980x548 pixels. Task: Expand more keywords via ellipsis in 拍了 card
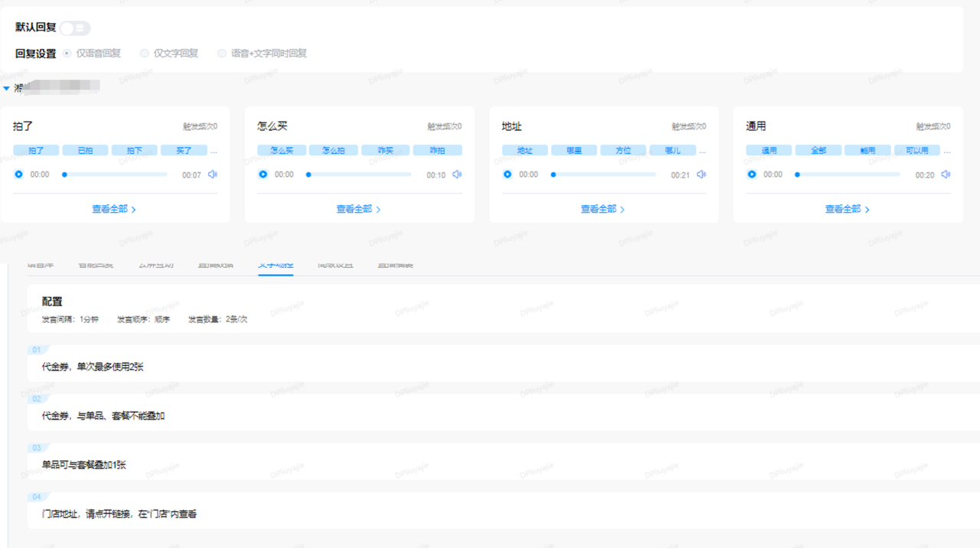(x=214, y=151)
